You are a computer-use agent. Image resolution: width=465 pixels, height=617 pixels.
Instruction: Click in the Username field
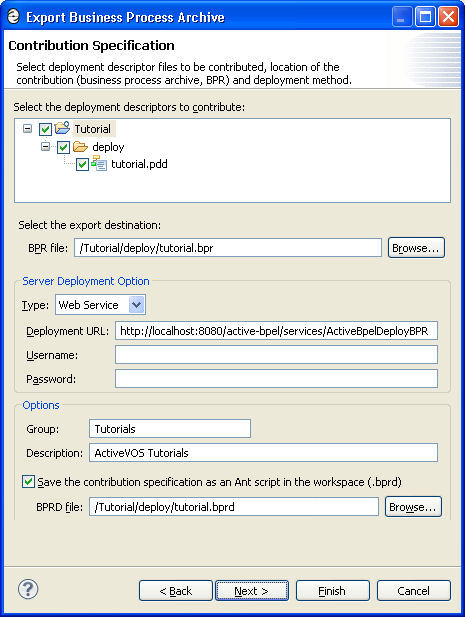276,355
